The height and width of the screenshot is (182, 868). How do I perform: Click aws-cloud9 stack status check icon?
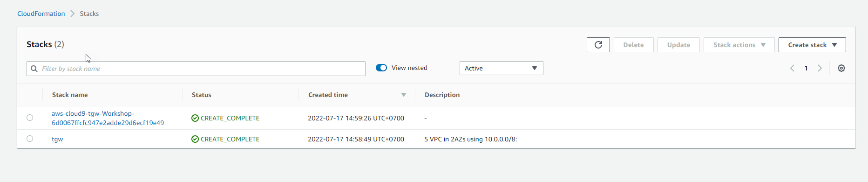[x=195, y=118]
